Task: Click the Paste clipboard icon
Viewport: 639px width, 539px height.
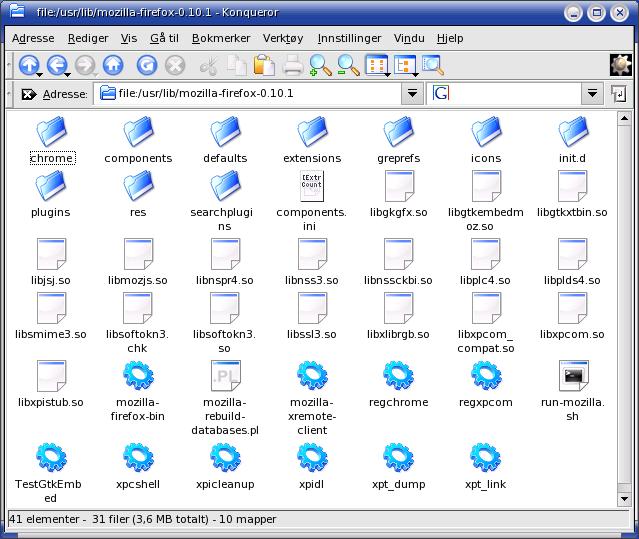Action: coord(264,65)
